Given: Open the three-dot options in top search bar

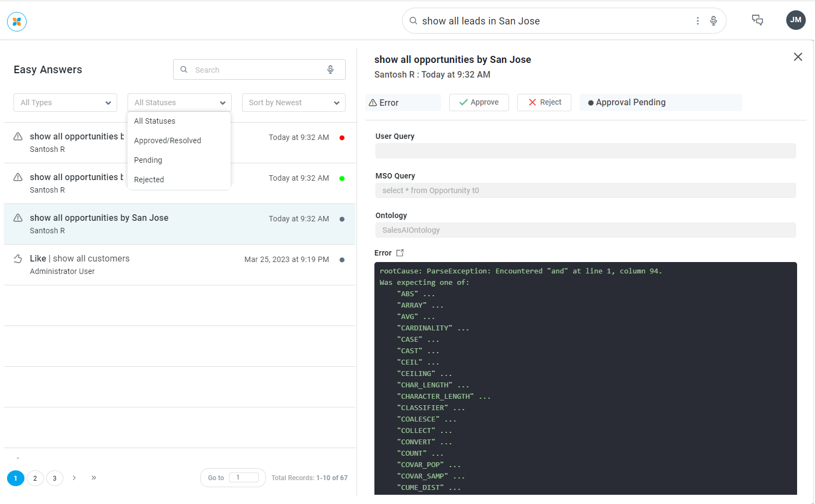Looking at the screenshot, I should 697,21.
